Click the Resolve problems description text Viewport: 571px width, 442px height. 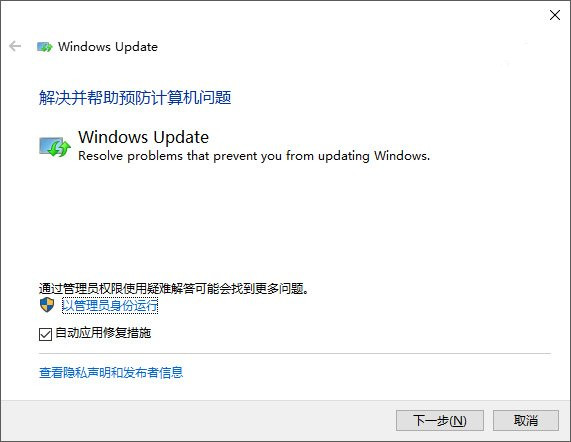click(254, 156)
